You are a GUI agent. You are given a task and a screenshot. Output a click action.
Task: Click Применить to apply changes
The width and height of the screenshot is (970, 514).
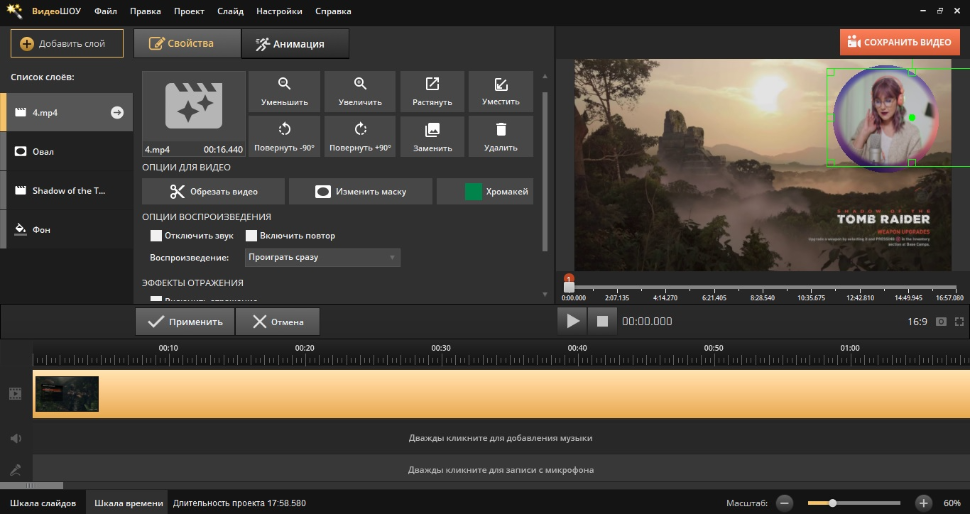click(185, 322)
